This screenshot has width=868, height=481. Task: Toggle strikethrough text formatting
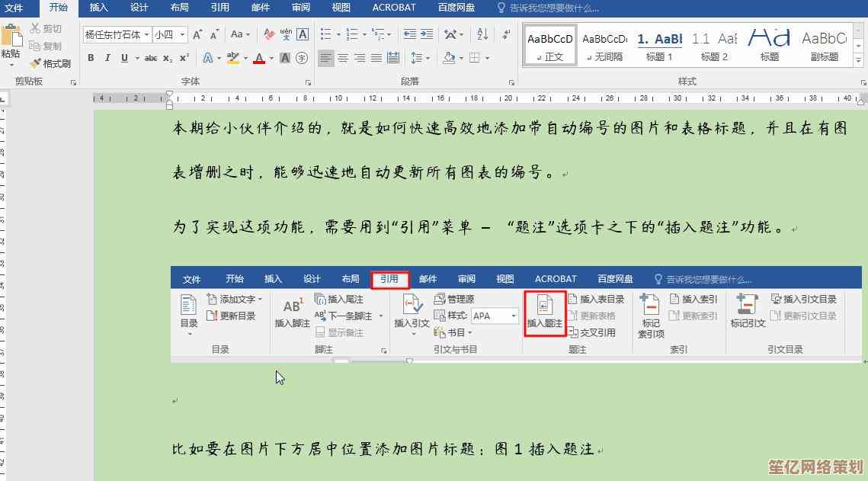pyautogui.click(x=151, y=58)
